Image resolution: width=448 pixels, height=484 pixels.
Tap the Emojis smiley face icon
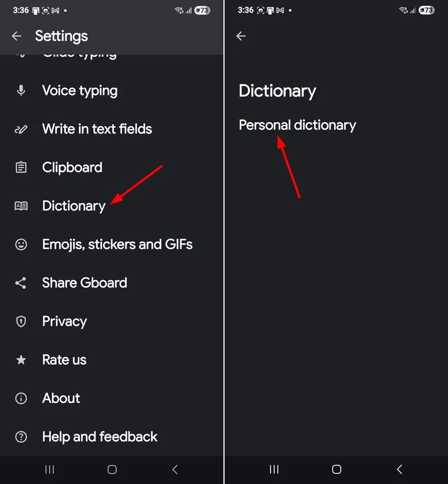pyautogui.click(x=21, y=245)
